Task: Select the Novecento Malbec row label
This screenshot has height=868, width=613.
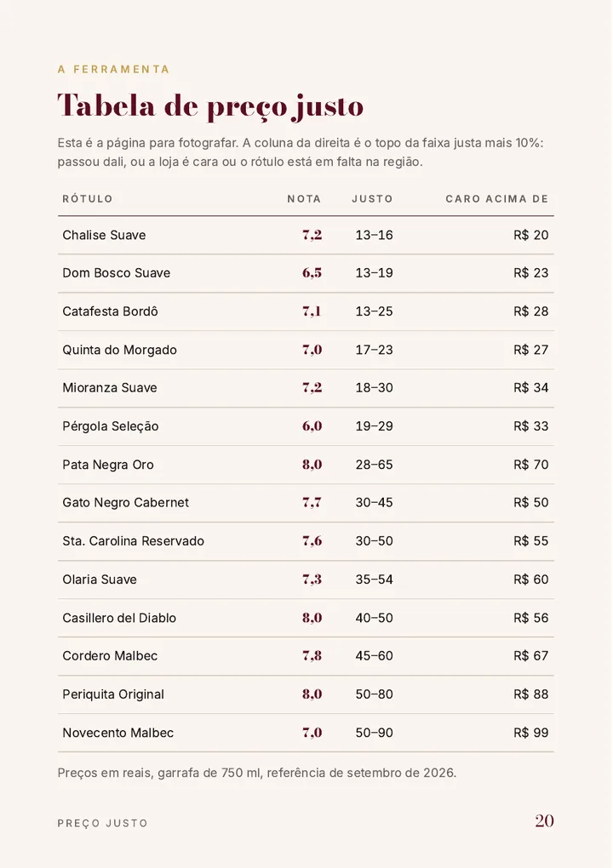Action: coord(118,733)
